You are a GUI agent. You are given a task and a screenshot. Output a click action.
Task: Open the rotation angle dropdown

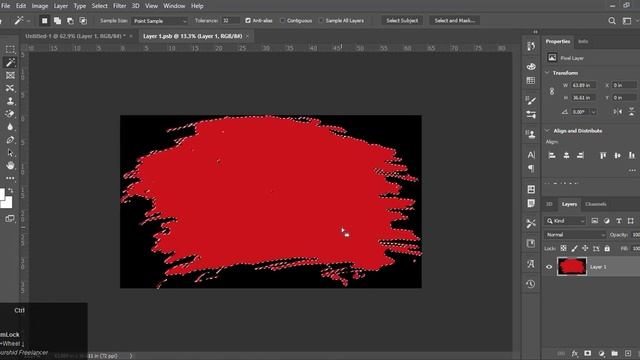pyautogui.click(x=593, y=112)
